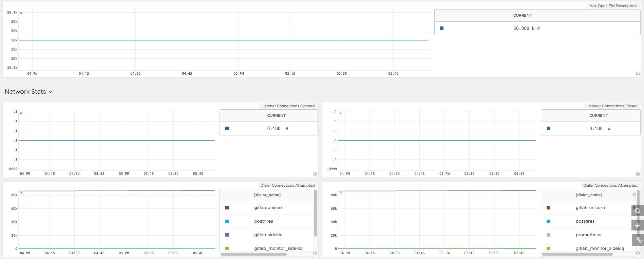
Task: Select gitlab_monitor_sidekiq row in right Dialer legend
Action: (x=588, y=247)
